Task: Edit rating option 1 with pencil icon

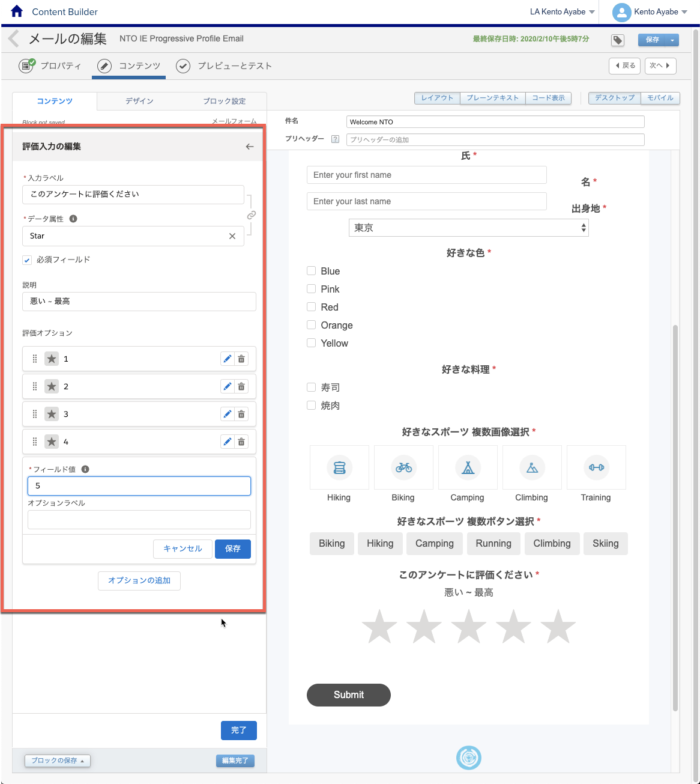Action: pos(227,359)
